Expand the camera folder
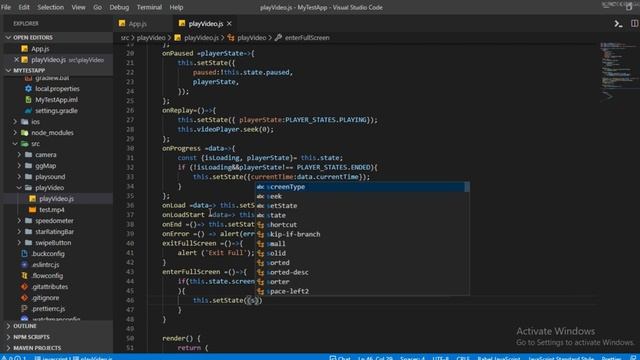Image resolution: width=640 pixels, height=360 pixels. pyautogui.click(x=46, y=155)
